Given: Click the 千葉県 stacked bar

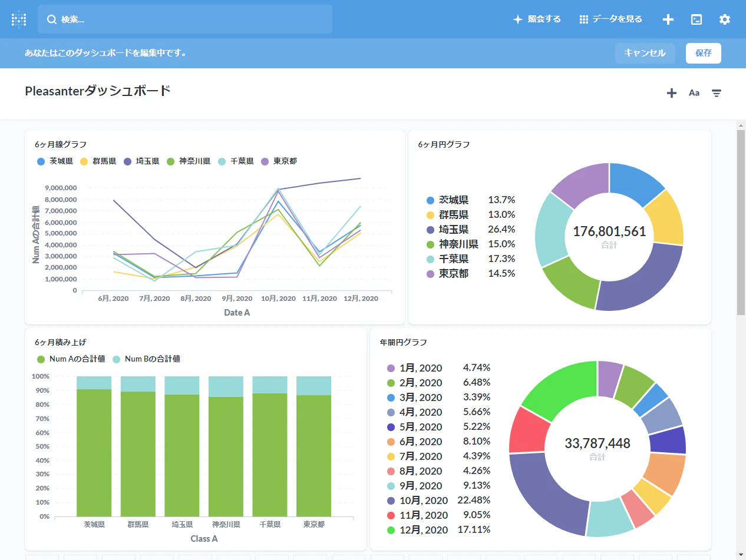Looking at the screenshot, I should [270, 446].
